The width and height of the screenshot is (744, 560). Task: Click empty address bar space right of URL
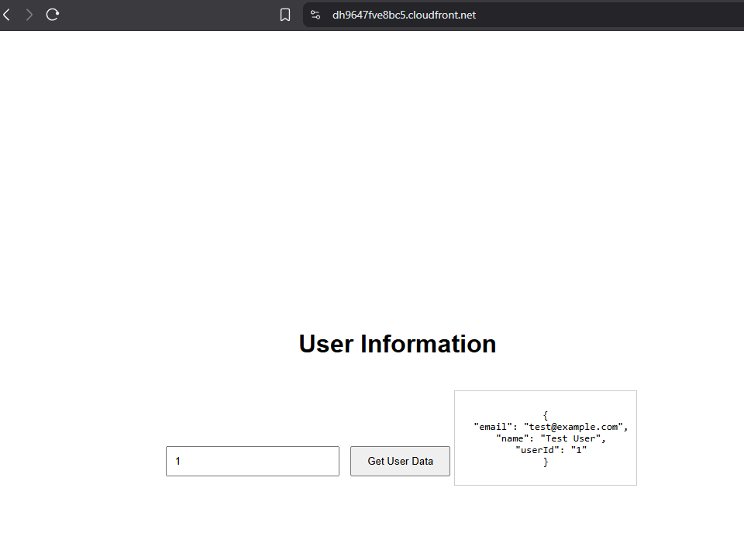620,15
